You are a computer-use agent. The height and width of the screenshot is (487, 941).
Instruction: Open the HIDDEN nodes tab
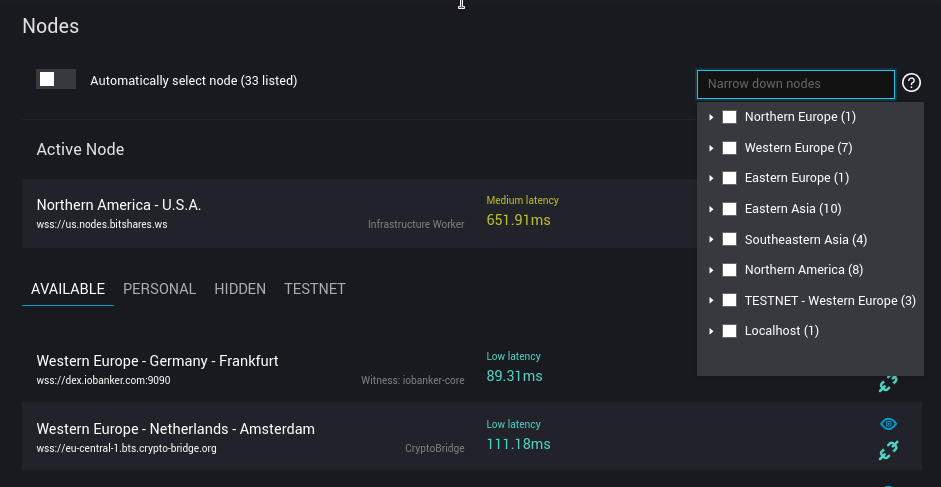[240, 289]
